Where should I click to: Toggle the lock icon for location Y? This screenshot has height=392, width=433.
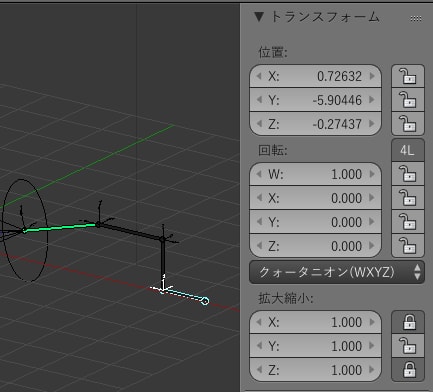point(408,100)
